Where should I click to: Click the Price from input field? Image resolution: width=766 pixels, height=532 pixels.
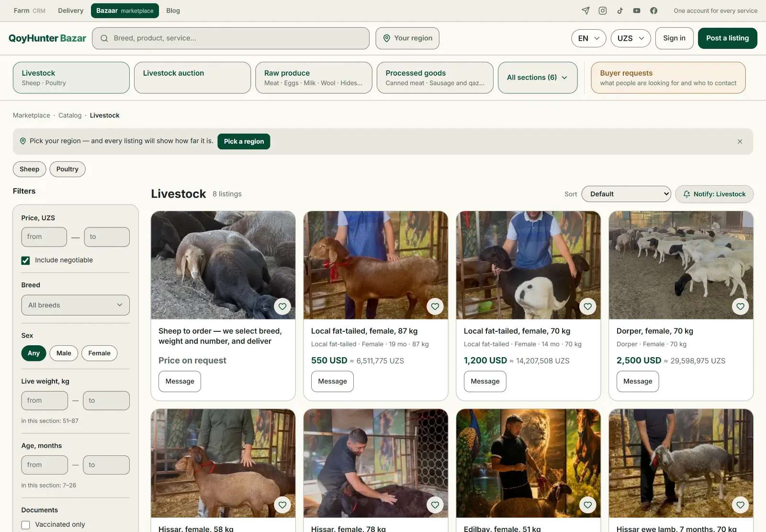tap(44, 237)
